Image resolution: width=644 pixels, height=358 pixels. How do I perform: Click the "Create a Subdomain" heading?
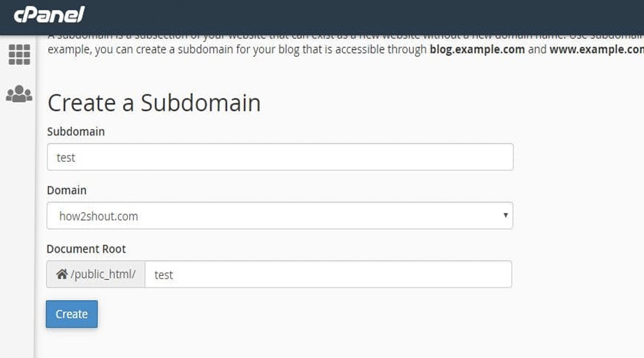[154, 103]
